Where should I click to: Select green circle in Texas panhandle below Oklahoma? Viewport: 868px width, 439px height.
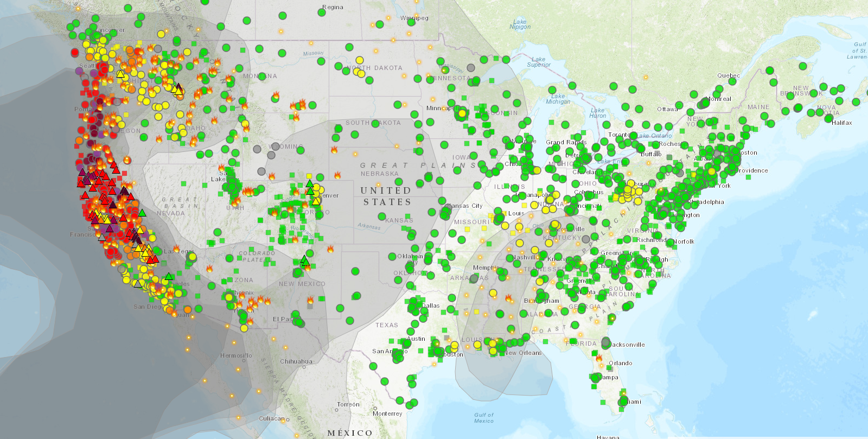(x=355, y=271)
